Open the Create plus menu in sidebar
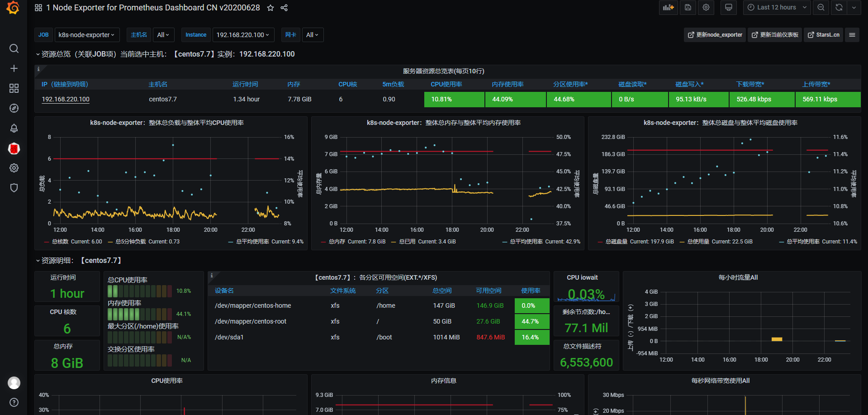The image size is (868, 415). [14, 68]
